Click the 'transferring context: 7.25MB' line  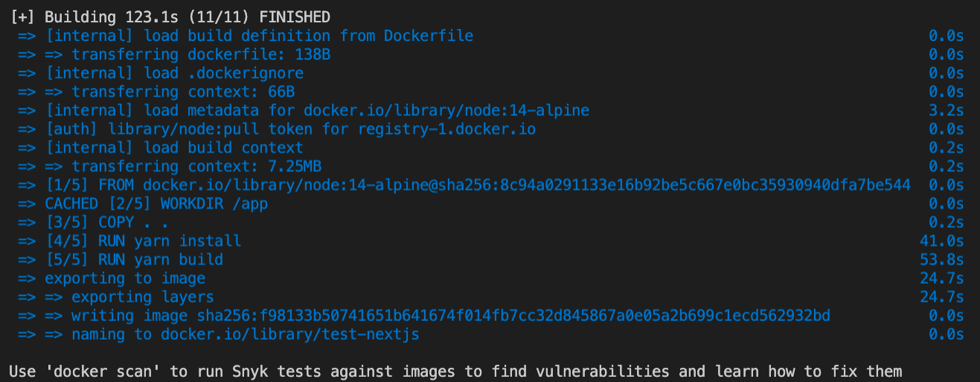tap(196, 166)
